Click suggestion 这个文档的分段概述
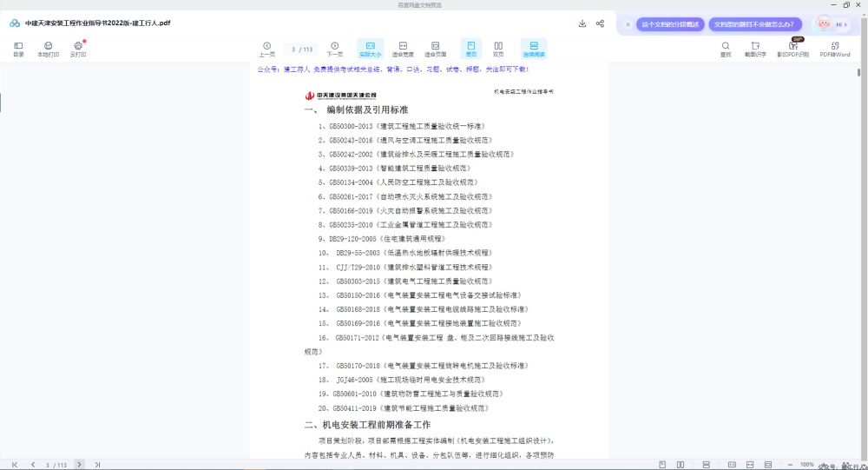 coord(670,24)
